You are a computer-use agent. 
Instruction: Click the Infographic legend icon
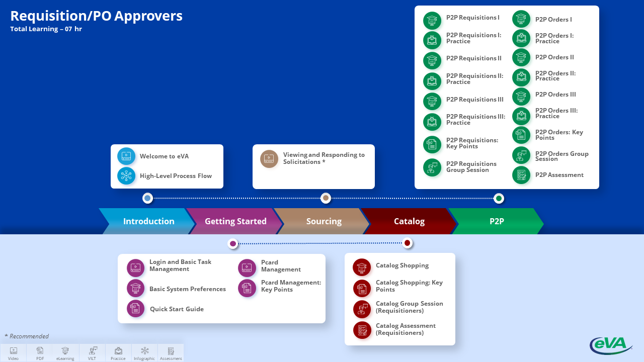[x=145, y=350]
